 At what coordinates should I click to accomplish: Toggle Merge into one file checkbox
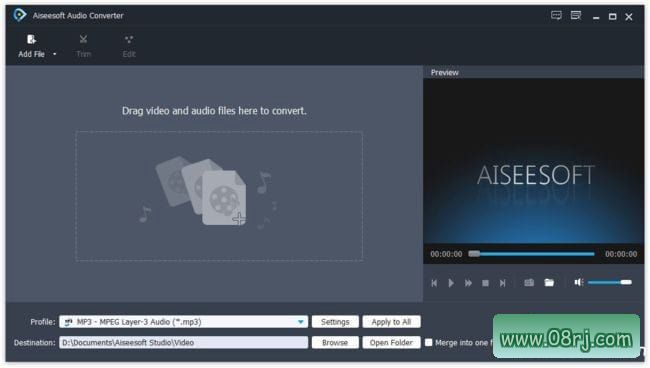(x=429, y=342)
